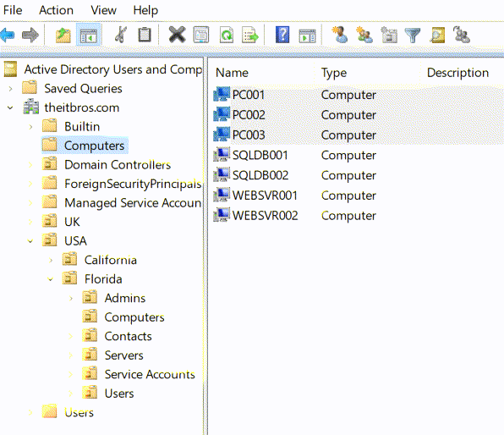
Task: Select the Domain Controllers tree item
Action: pos(118,165)
